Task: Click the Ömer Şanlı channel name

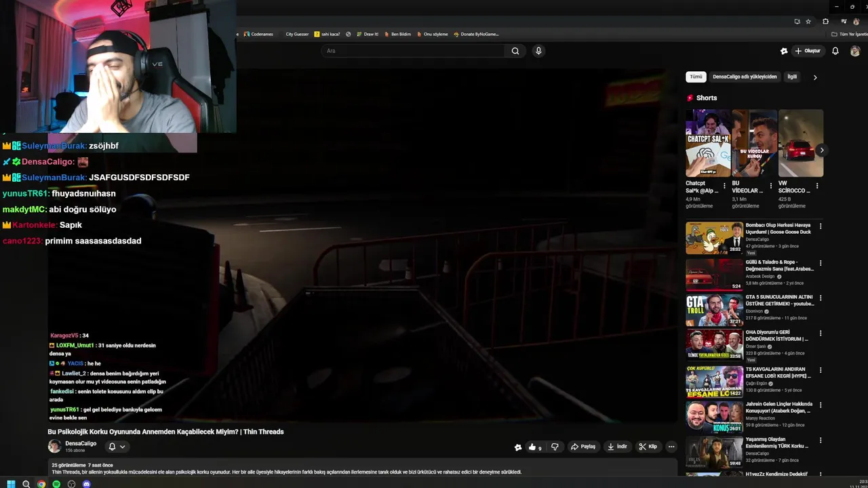Action: 757,346
